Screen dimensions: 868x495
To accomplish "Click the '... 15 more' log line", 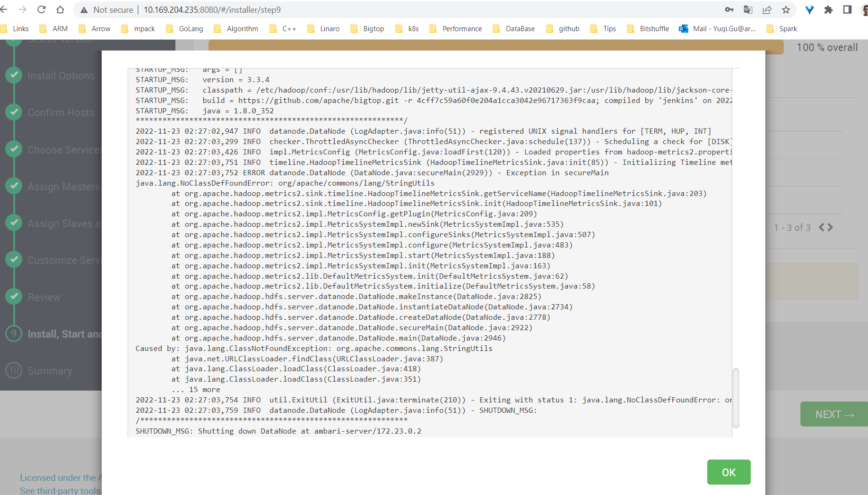I will coord(196,390).
